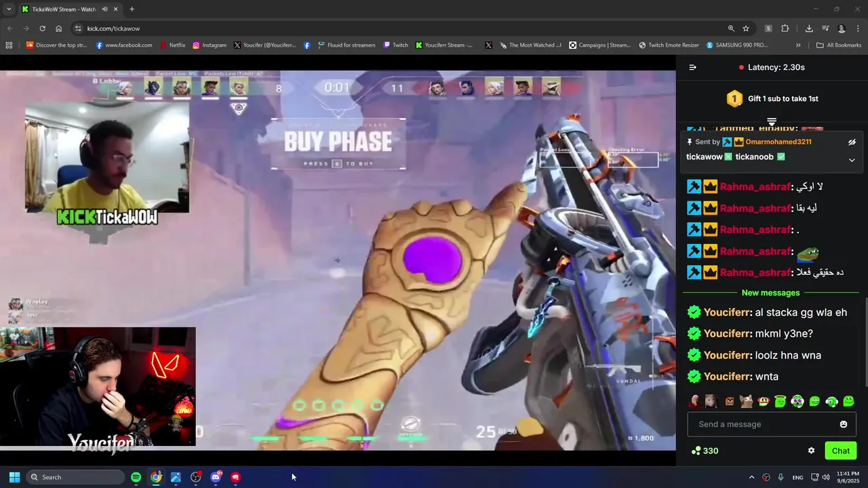Hide the pinned message with the eye icon
Screen dimensions: 868x488
(852, 142)
